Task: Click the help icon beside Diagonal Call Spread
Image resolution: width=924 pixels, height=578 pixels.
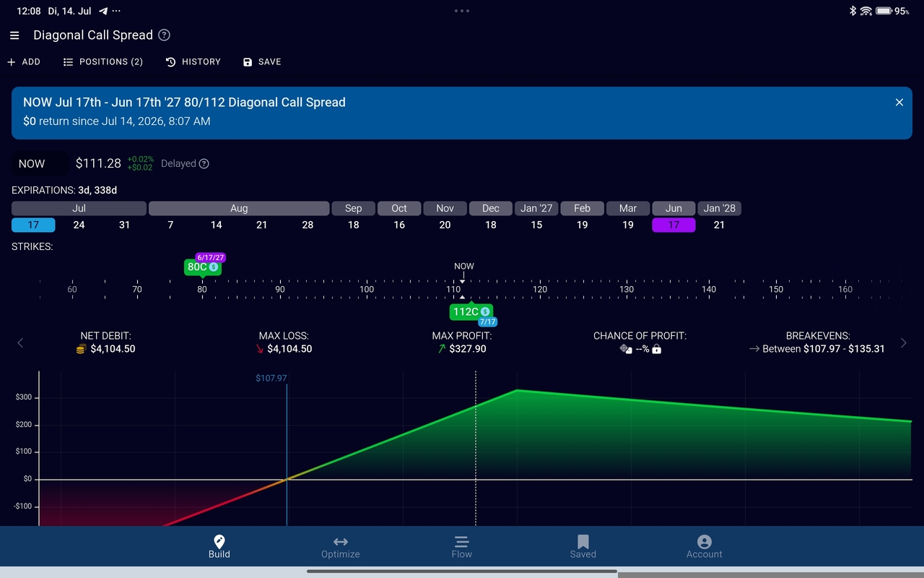Action: pos(164,35)
